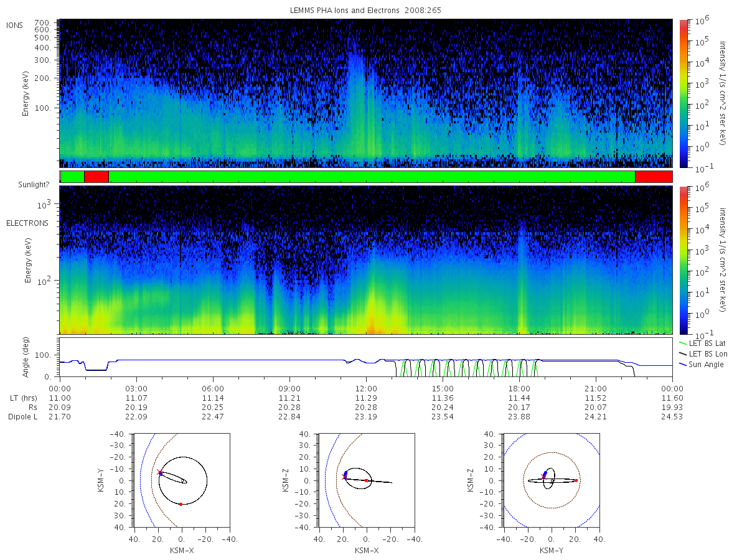Screen dimensions: 747x560
Task: Click the Dipole L row label
Action: point(22,416)
